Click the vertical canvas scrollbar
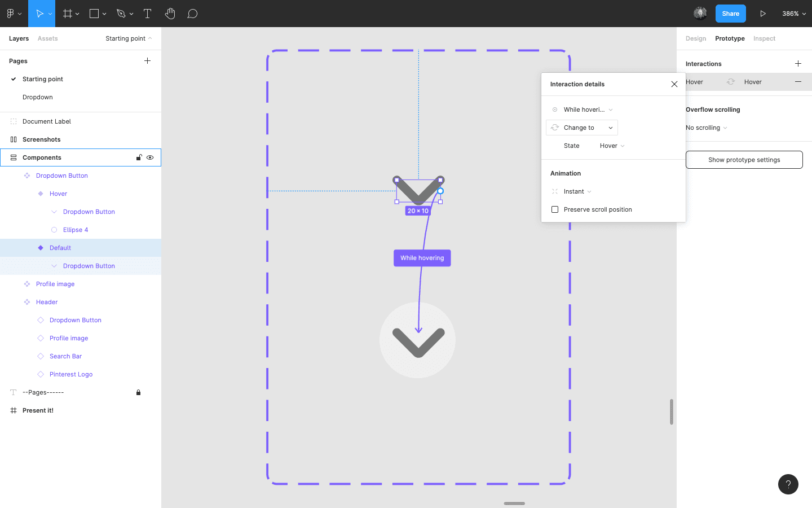Image resolution: width=812 pixels, height=508 pixels. pos(671,412)
